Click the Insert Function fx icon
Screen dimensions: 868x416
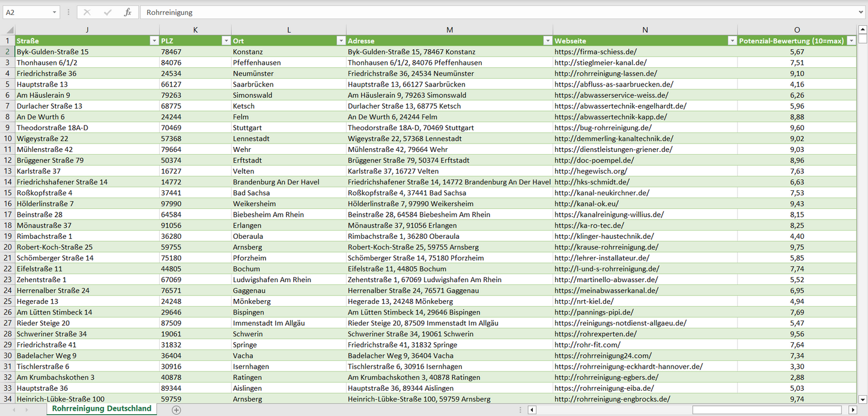(127, 12)
